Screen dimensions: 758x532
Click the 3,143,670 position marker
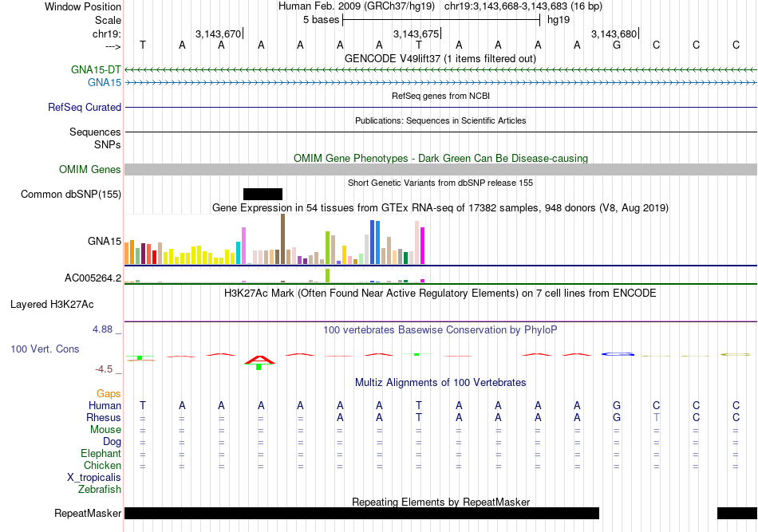219,33
